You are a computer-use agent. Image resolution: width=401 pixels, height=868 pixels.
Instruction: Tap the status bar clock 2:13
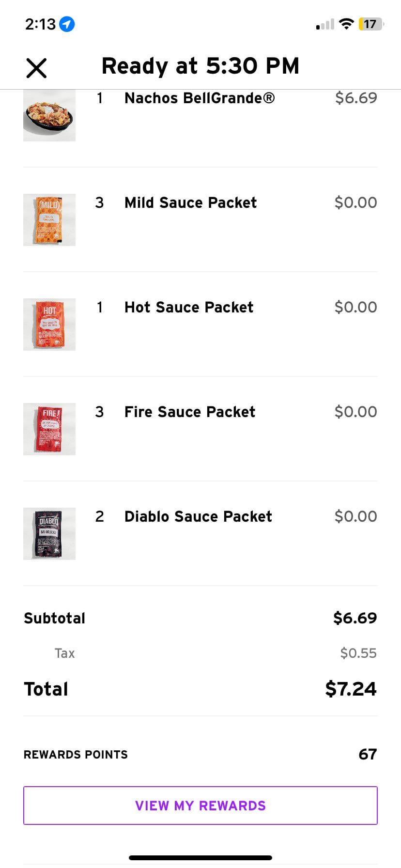tap(40, 24)
